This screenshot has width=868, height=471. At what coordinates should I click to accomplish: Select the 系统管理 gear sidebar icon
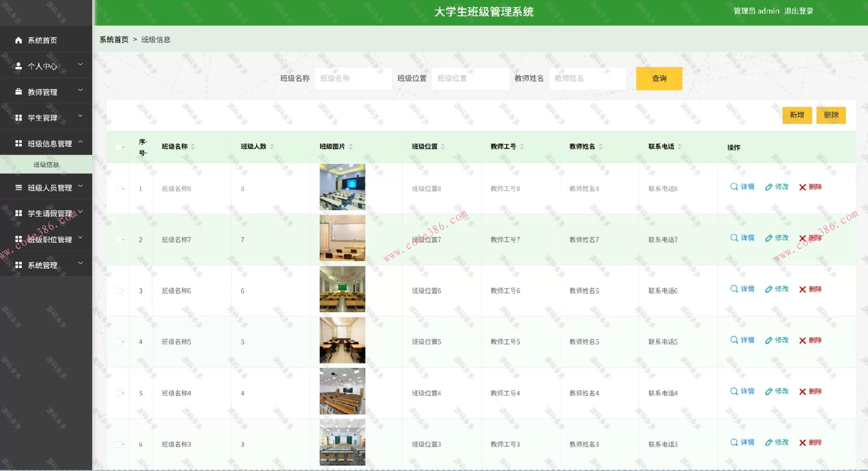tap(18, 264)
